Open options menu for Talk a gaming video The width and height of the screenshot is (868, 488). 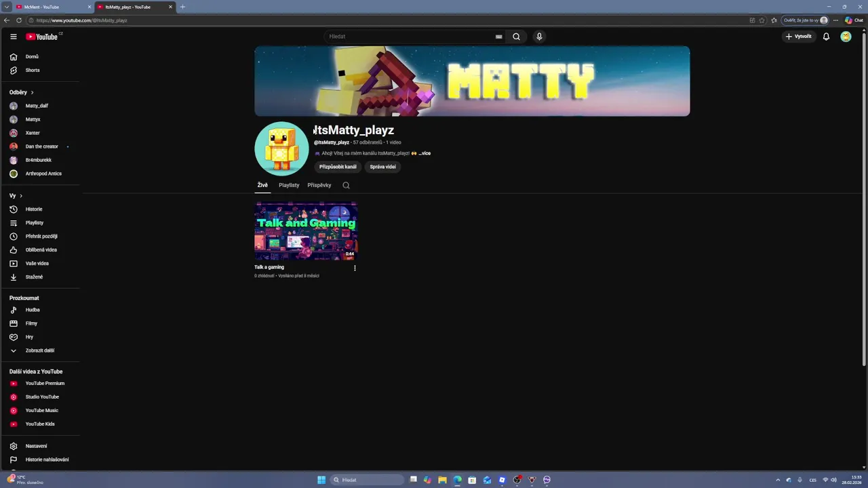(355, 268)
